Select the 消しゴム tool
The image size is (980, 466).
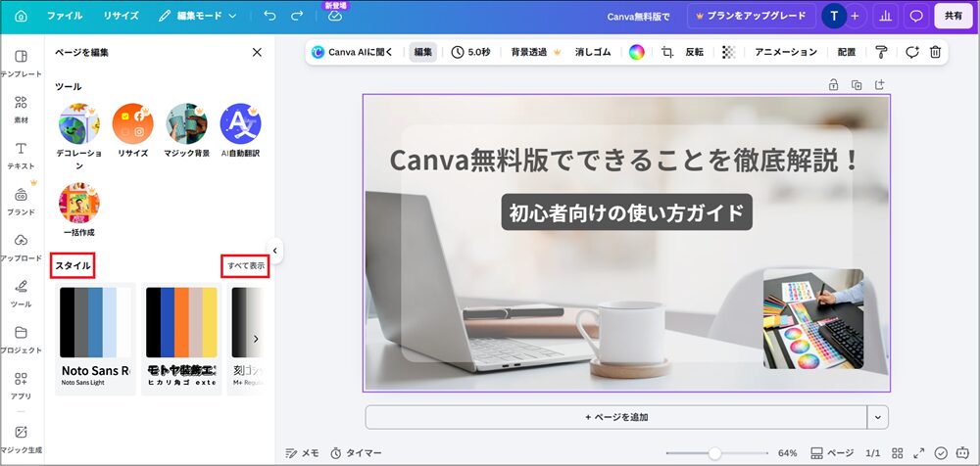click(x=593, y=53)
